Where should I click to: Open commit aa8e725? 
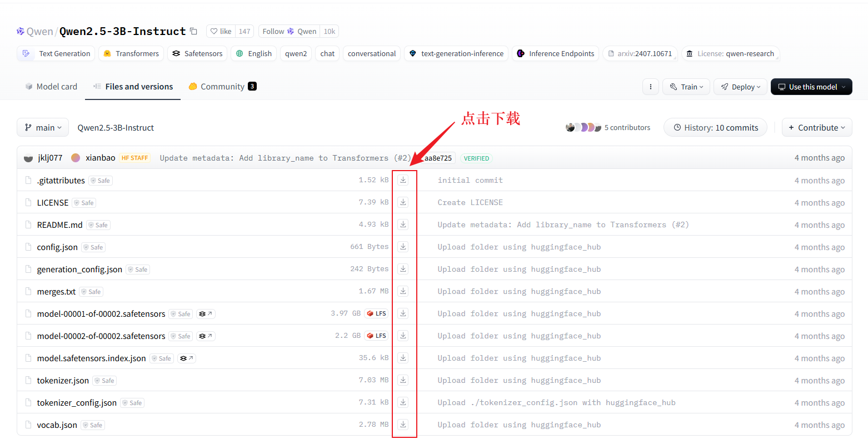click(x=438, y=158)
